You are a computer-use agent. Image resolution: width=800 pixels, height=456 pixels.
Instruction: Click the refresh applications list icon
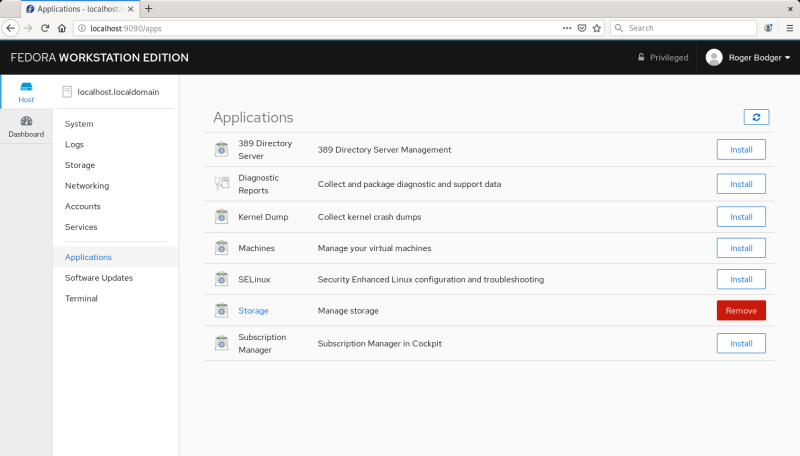click(x=756, y=117)
